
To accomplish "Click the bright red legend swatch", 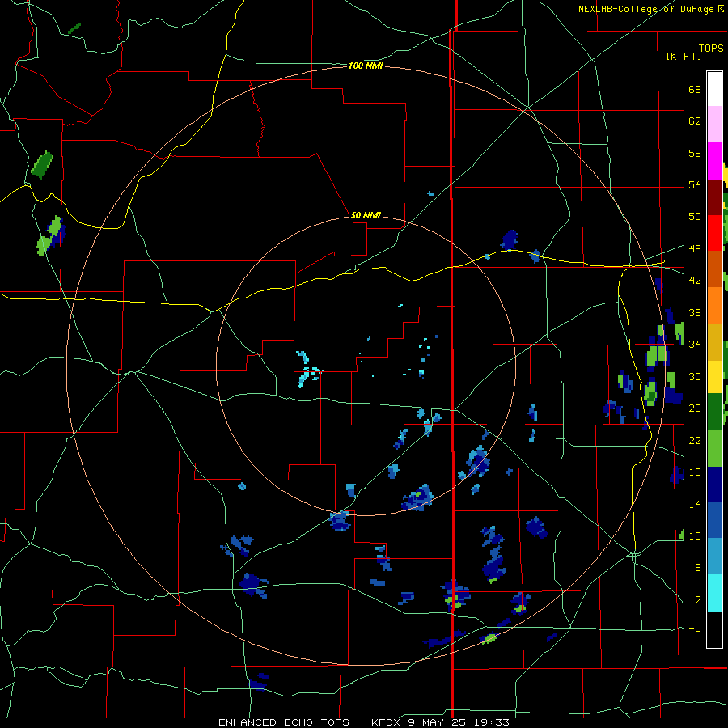I will [x=714, y=233].
